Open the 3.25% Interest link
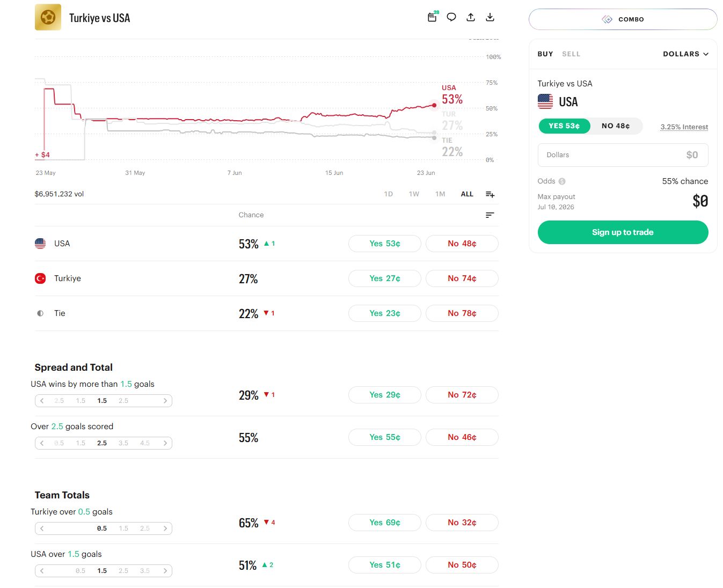This screenshot has height=588, width=723. [684, 127]
